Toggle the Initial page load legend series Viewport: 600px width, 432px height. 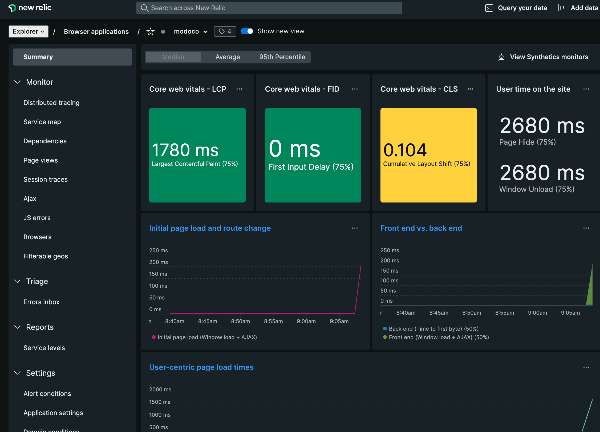click(x=204, y=337)
